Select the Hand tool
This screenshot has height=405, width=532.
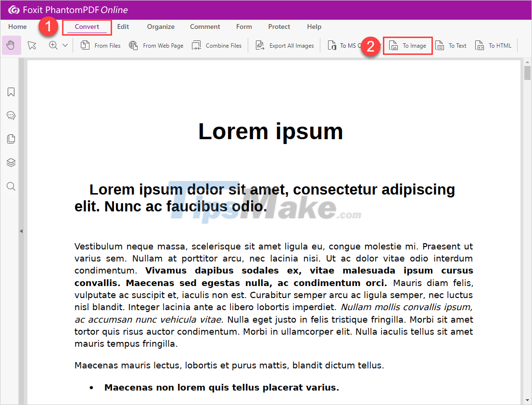click(11, 45)
